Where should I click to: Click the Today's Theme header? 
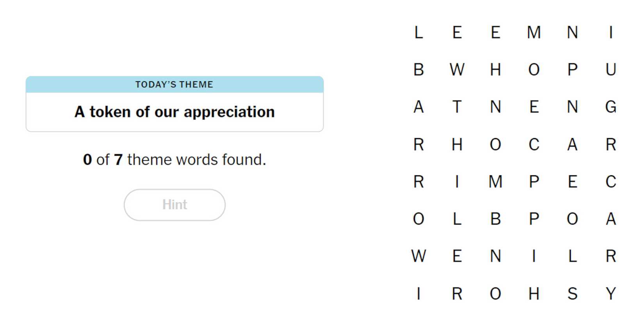click(x=174, y=84)
